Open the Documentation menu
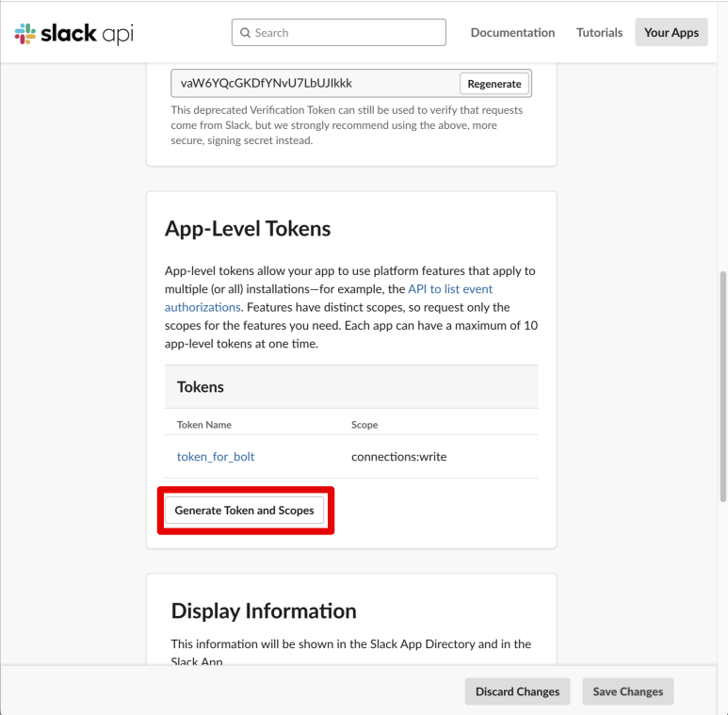Viewport: 728px width, 715px height. click(512, 32)
